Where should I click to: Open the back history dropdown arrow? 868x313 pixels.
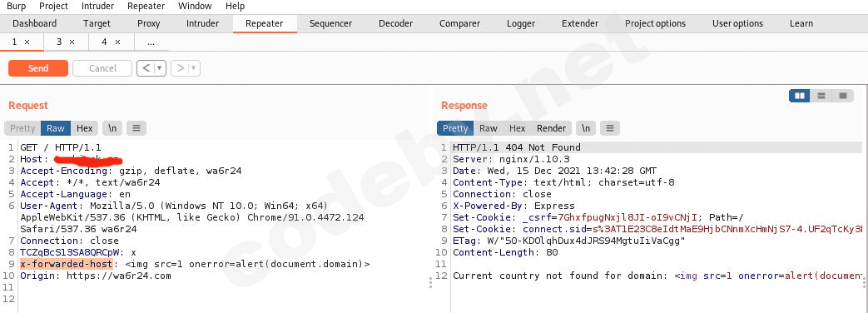tap(160, 68)
